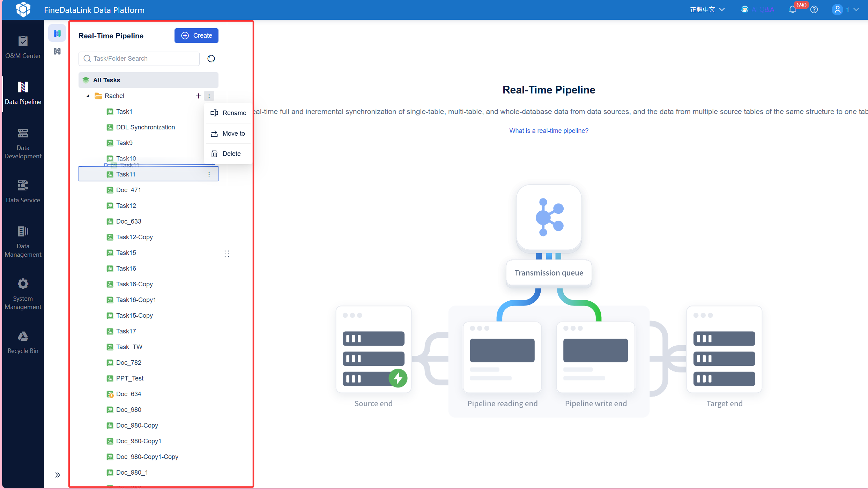
Task: Focus the Task/Folder Search field
Action: click(x=139, y=59)
